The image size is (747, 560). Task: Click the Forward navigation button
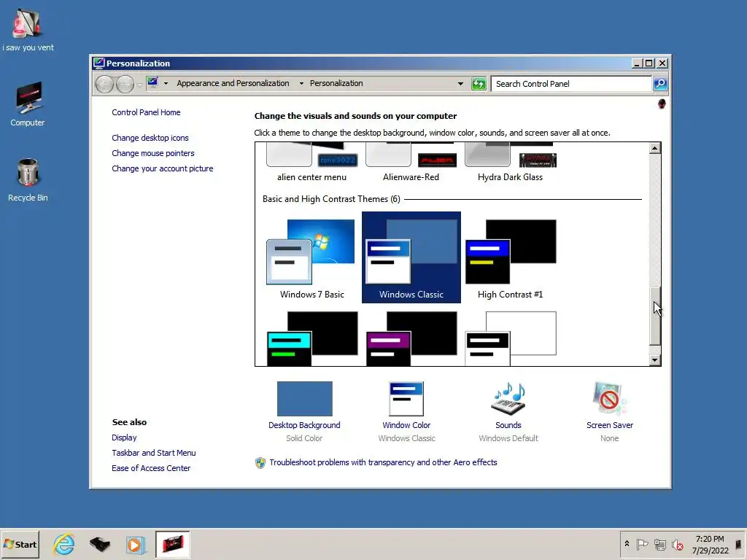coord(125,85)
